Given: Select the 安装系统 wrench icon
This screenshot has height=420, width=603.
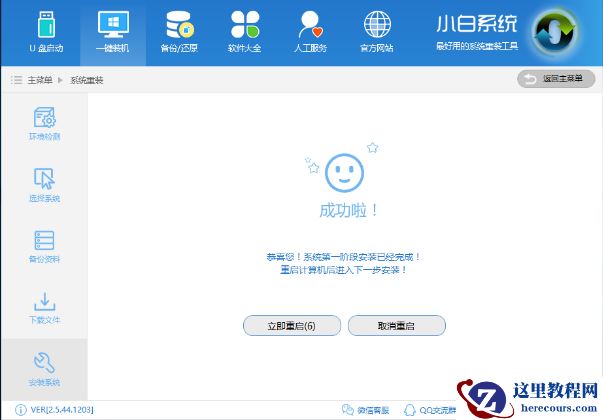Looking at the screenshot, I should pos(45,362).
